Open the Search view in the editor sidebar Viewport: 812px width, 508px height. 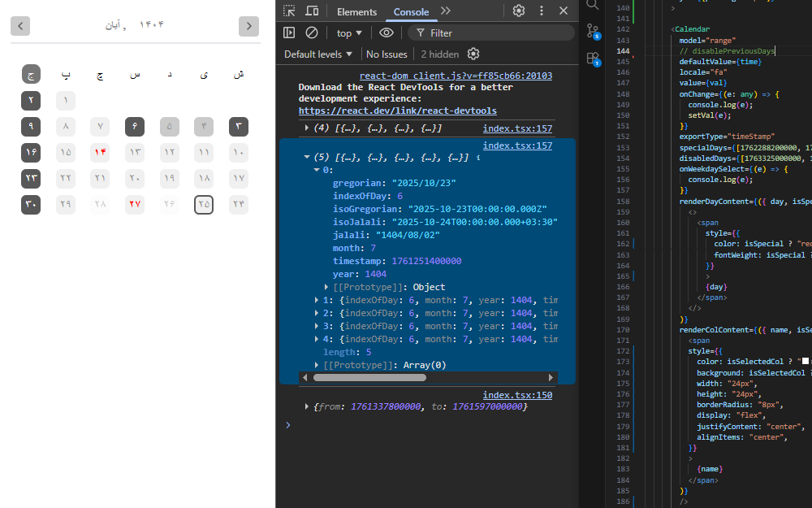(593, 5)
